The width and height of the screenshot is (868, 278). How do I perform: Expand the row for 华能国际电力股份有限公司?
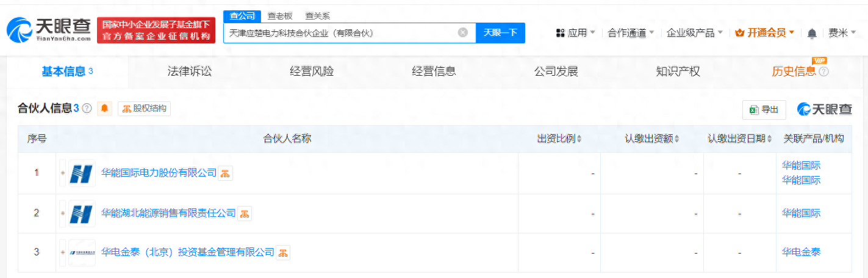pos(62,173)
